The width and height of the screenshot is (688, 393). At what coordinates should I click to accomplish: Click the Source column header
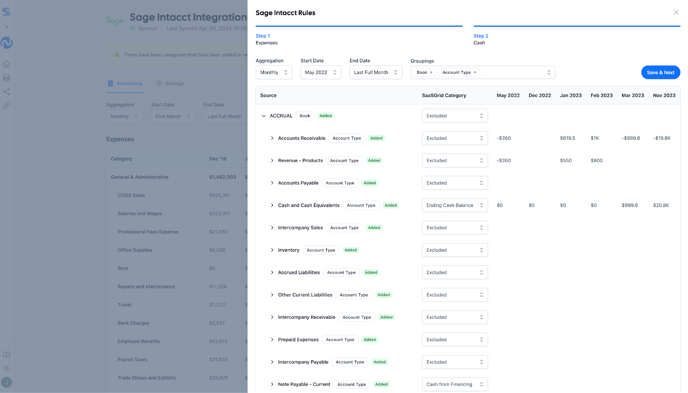click(268, 95)
